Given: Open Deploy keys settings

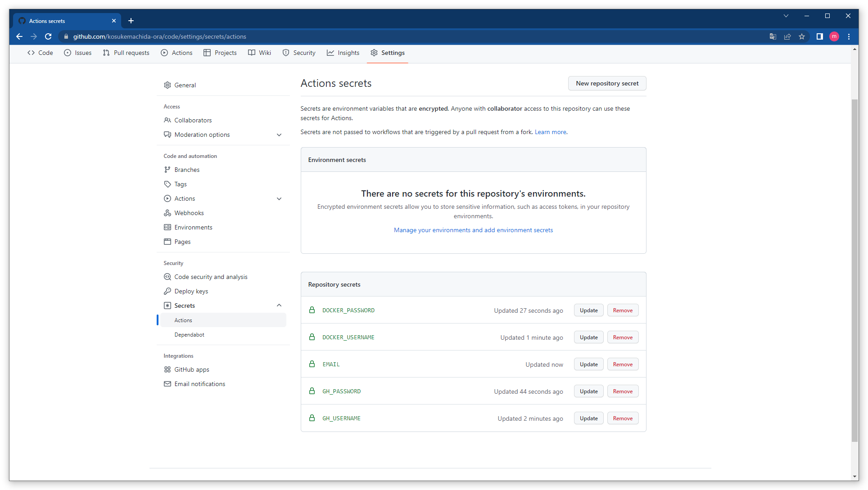Looking at the screenshot, I should [190, 291].
